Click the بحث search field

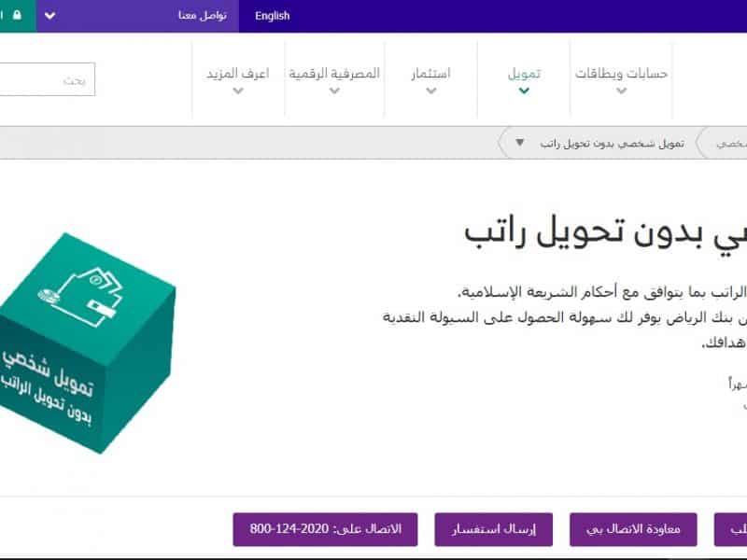47,79
